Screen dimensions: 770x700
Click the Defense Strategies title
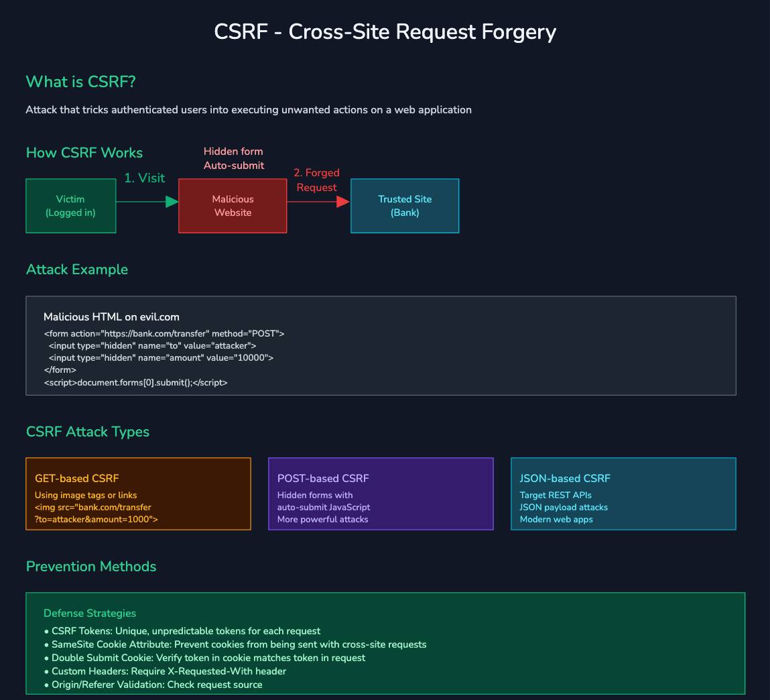[90, 614]
